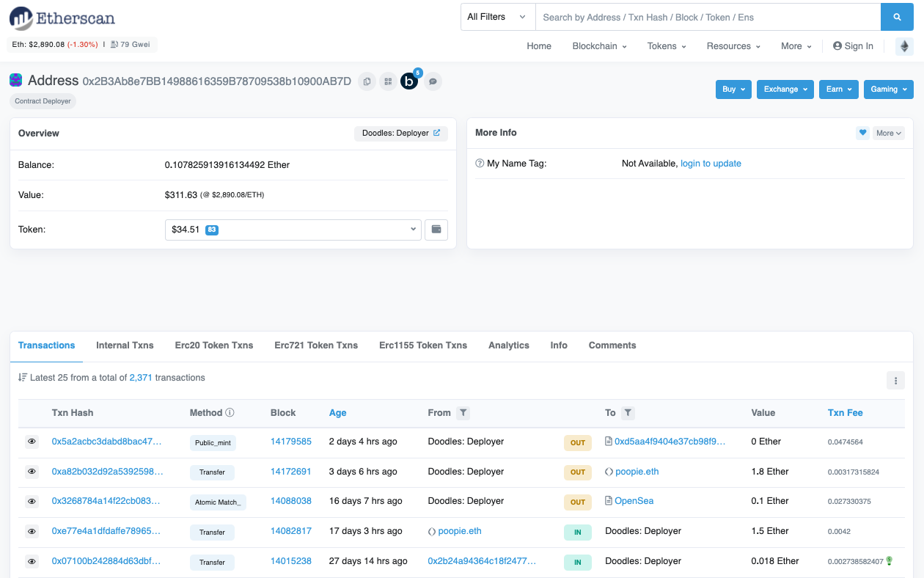This screenshot has height=578, width=924.
Task: Click the Etherscan logo
Action: [62, 18]
